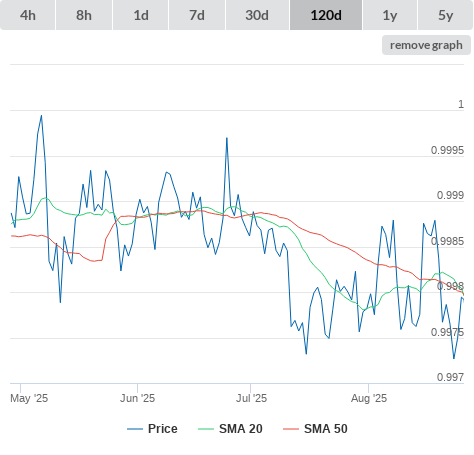Select the 8h time range tab
Screen dimensions: 474x455
(84, 15)
